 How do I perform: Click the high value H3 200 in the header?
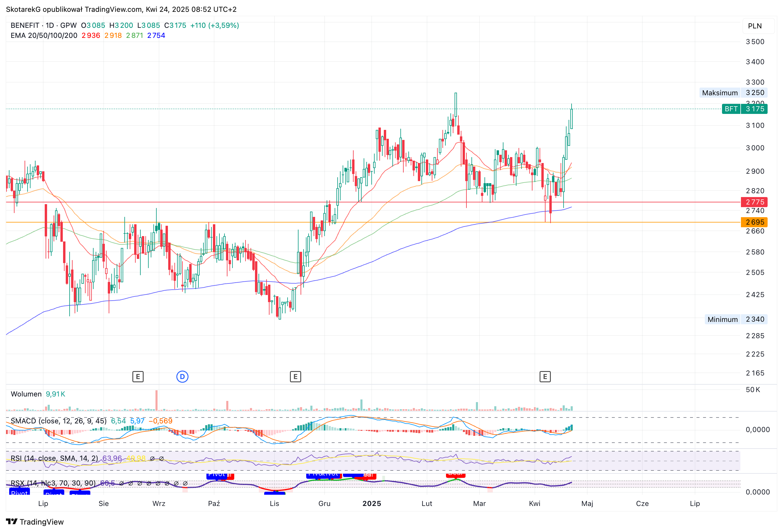[121, 25]
